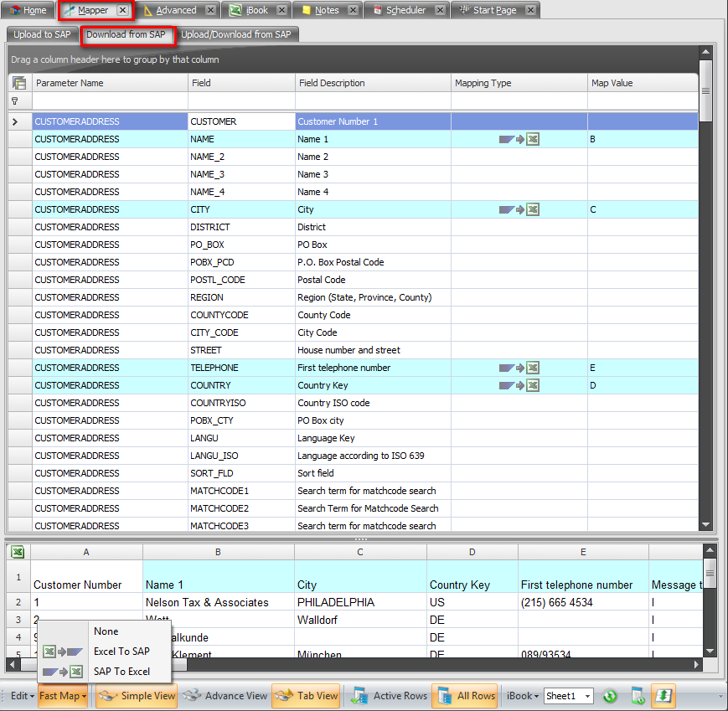
Task: Toggle the Advance View mode
Action: point(225,696)
